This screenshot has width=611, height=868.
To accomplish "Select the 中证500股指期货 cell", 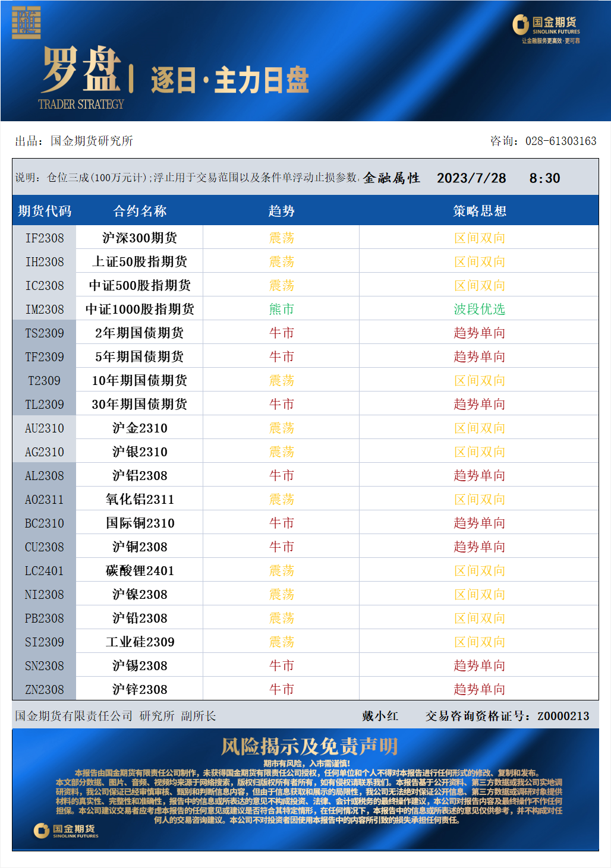I will 140,285.
